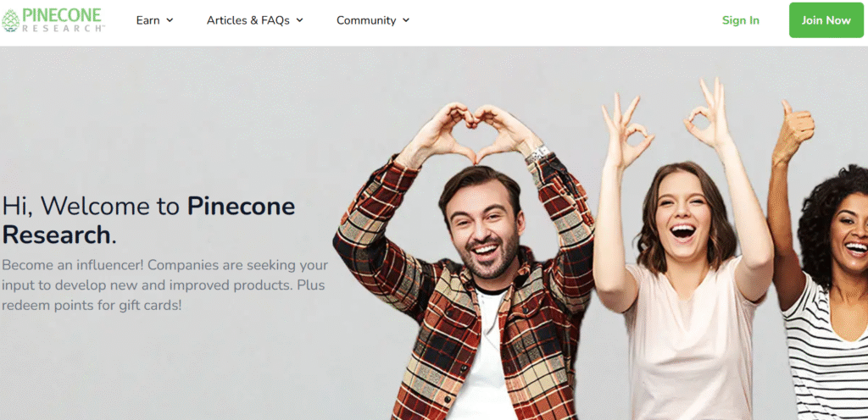Expand the chevron next to Earn
The height and width of the screenshot is (420, 868).
click(x=170, y=20)
